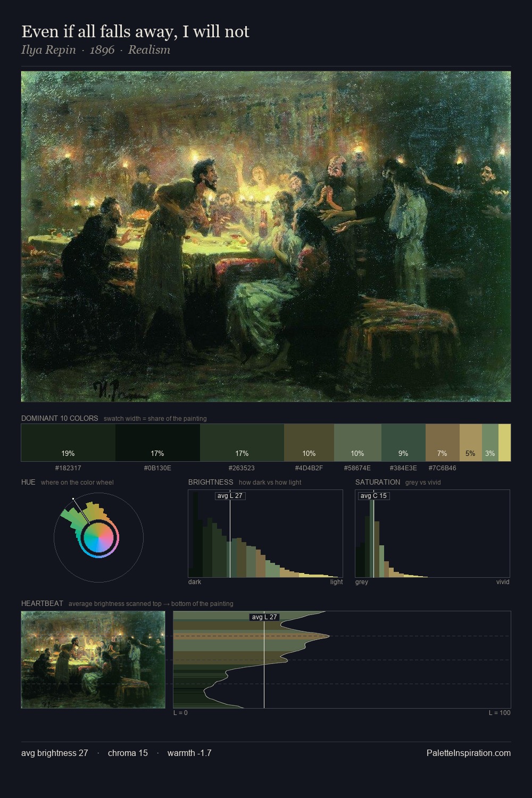Click 'how dark vs how light' caption
Viewport: 532px width, 798px height.
[270, 483]
